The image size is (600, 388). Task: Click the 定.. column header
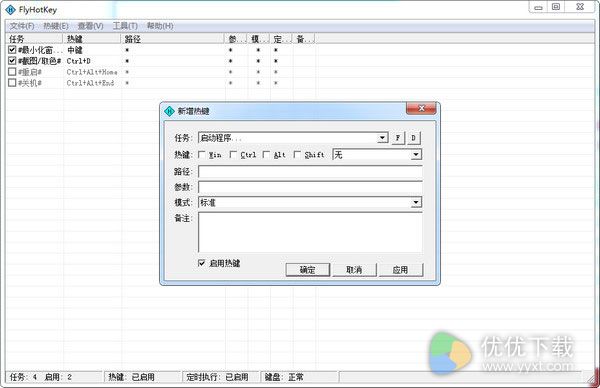282,39
